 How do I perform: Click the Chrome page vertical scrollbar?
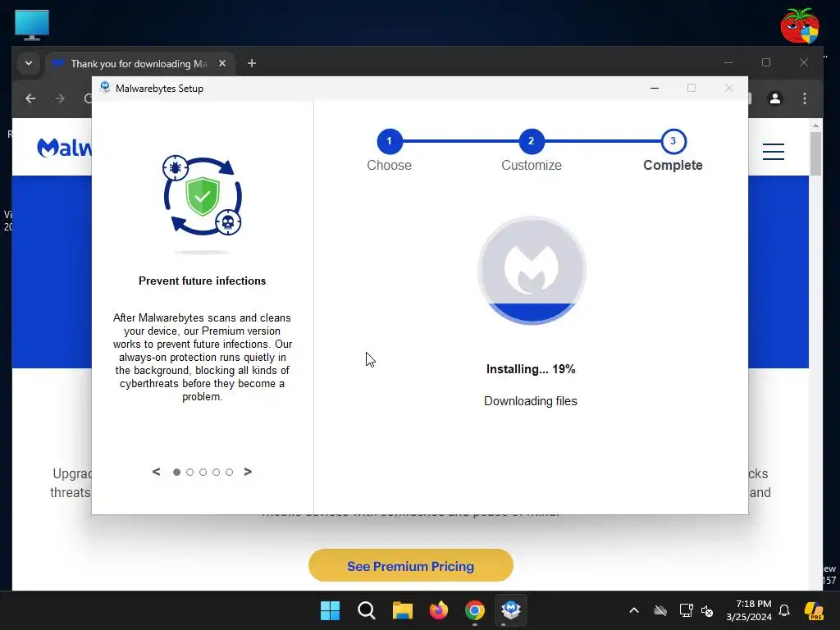(815, 153)
